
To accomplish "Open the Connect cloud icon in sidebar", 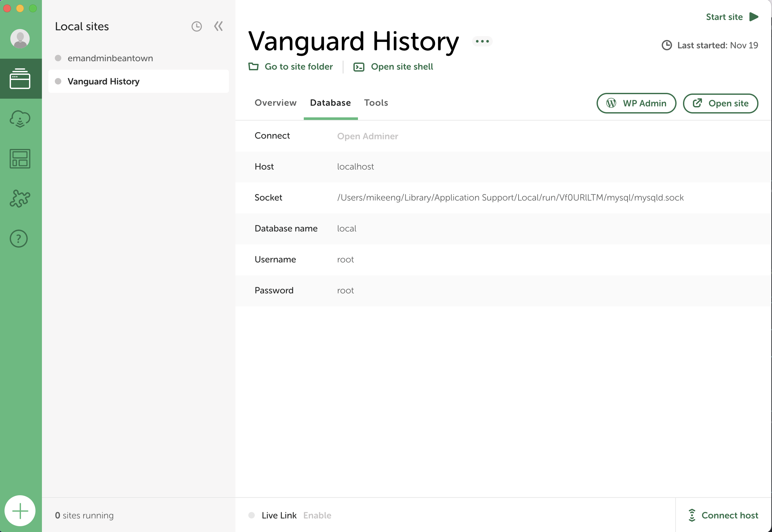I will pos(20,119).
